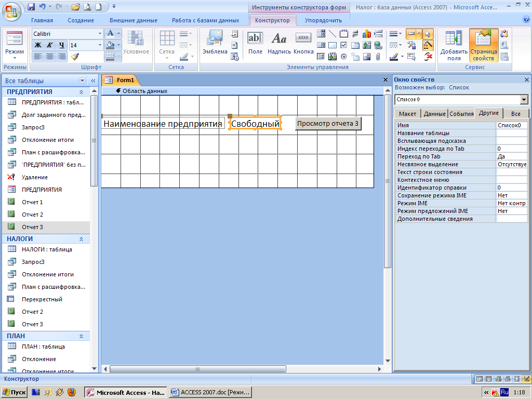Toggle italic К formatting
The height and width of the screenshot is (399, 532).
(50, 45)
